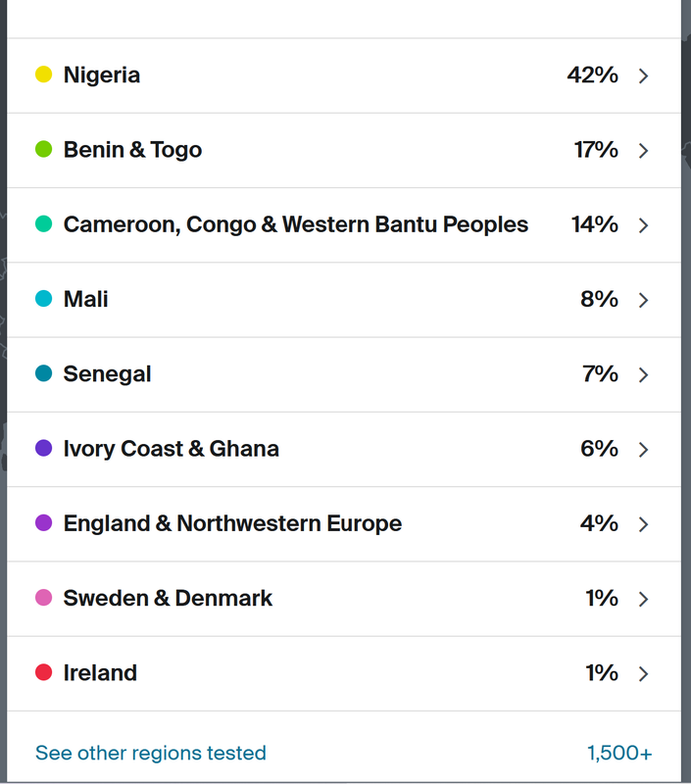Screen dimensions: 691x784
Task: Click the pink dot for Sweden & Denmark
Action: pyautogui.click(x=43, y=598)
